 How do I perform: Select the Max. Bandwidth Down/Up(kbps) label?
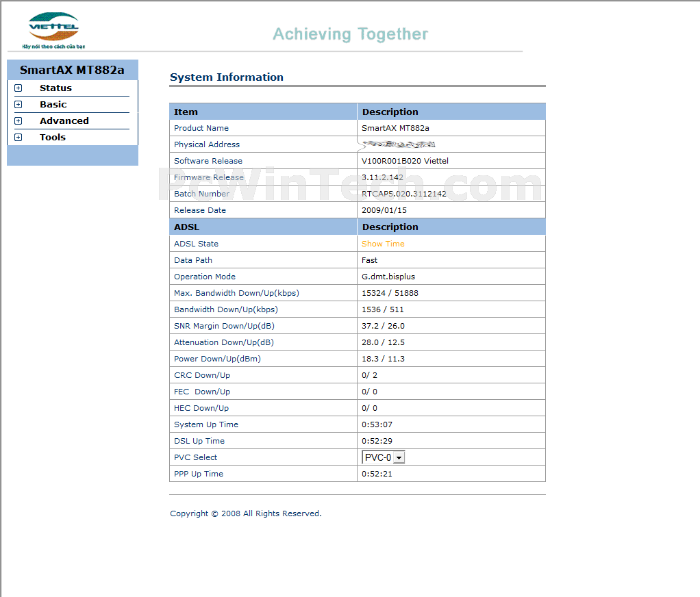236,293
